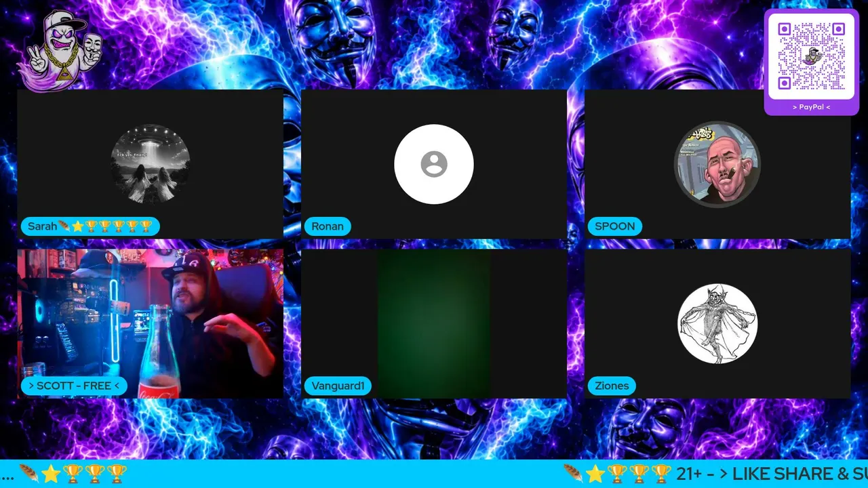Screen dimensions: 868x488
Task: Open Ziones' caped figure sketch avatar
Action: 717,324
